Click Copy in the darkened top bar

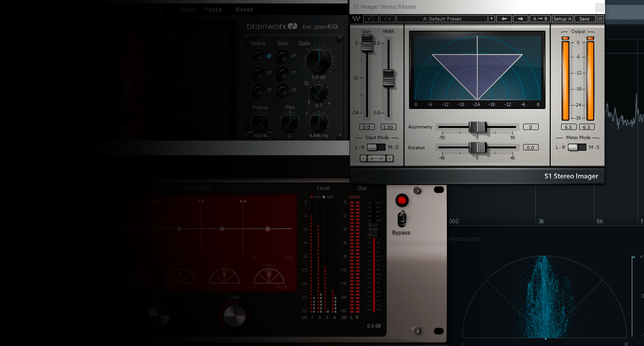click(x=188, y=10)
